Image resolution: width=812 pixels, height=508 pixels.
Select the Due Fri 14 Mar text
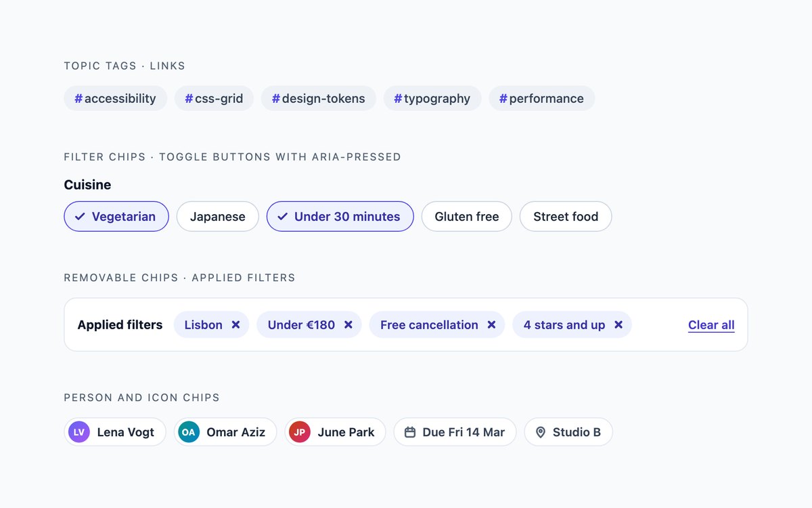[464, 432]
